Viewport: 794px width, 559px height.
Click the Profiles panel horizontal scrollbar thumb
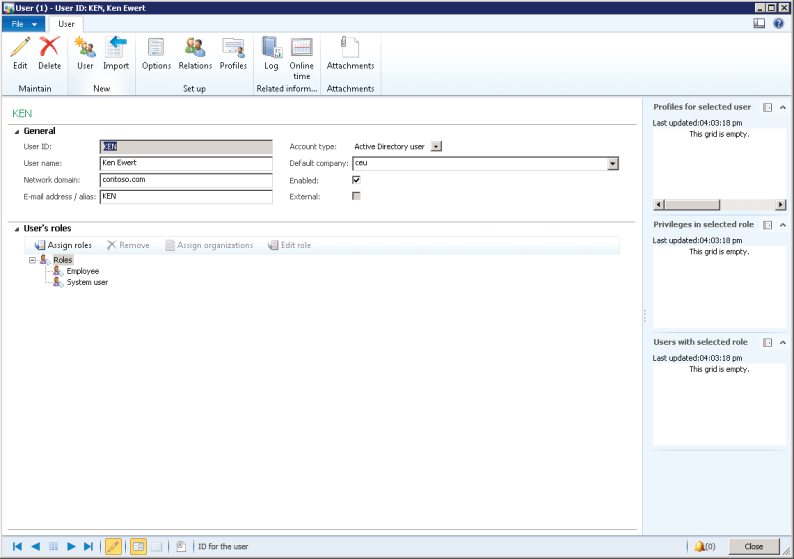692,205
